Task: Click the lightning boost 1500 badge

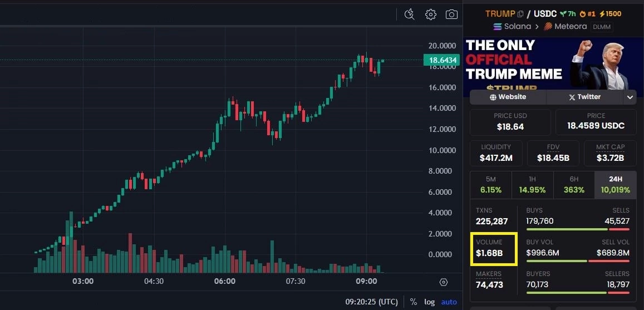Action: (609, 14)
